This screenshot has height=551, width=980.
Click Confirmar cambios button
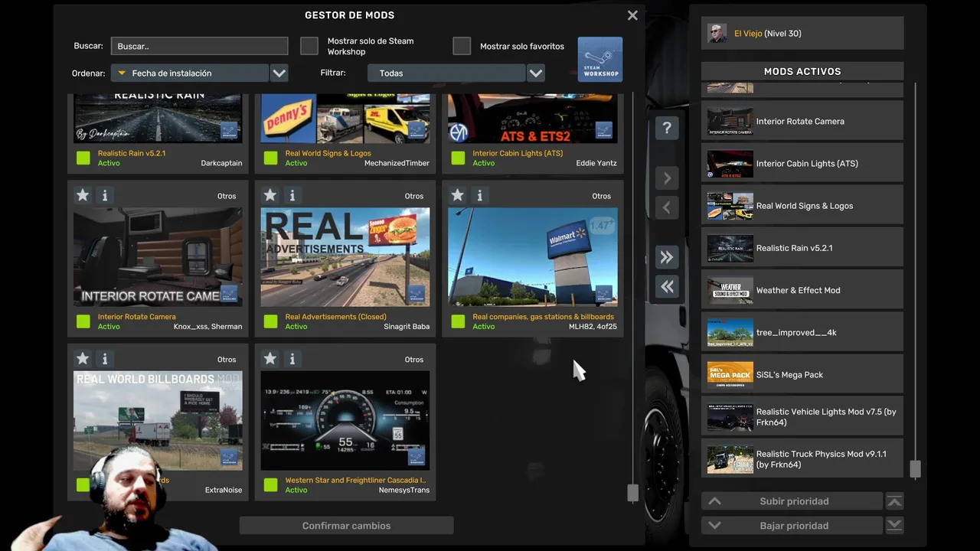point(346,526)
